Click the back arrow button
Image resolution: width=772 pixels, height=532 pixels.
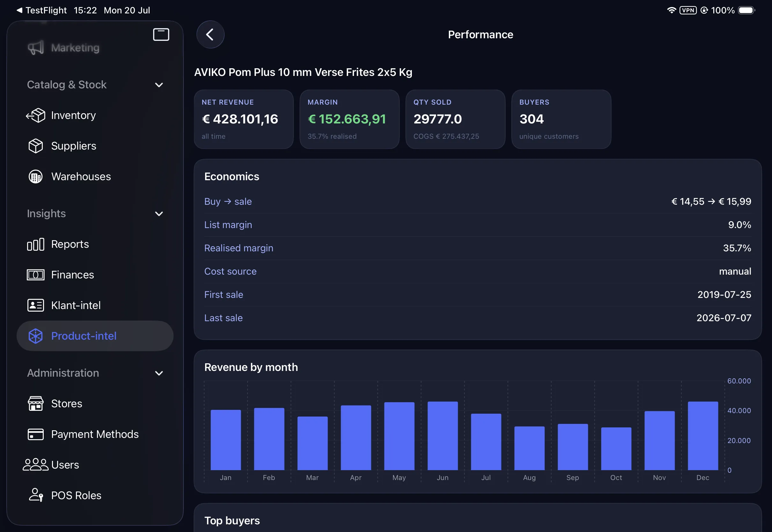point(210,34)
